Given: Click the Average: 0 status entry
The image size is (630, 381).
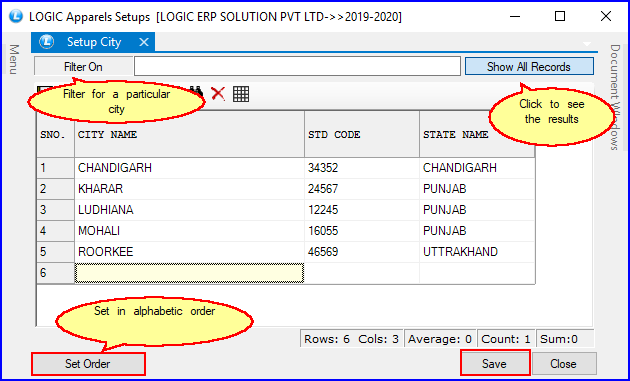Looking at the screenshot, I should (440, 339).
